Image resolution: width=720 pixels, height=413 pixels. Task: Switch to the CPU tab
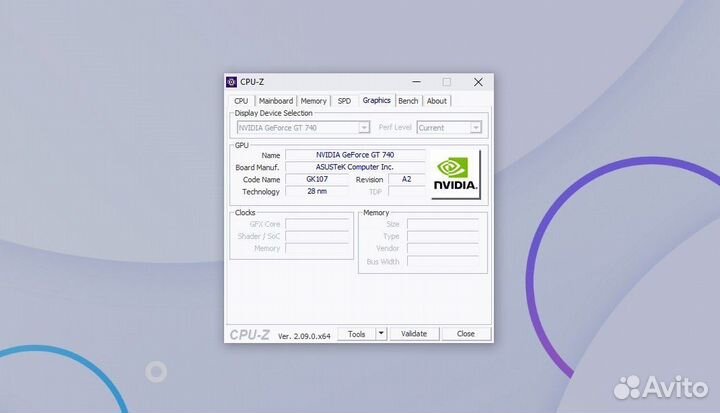(x=241, y=101)
